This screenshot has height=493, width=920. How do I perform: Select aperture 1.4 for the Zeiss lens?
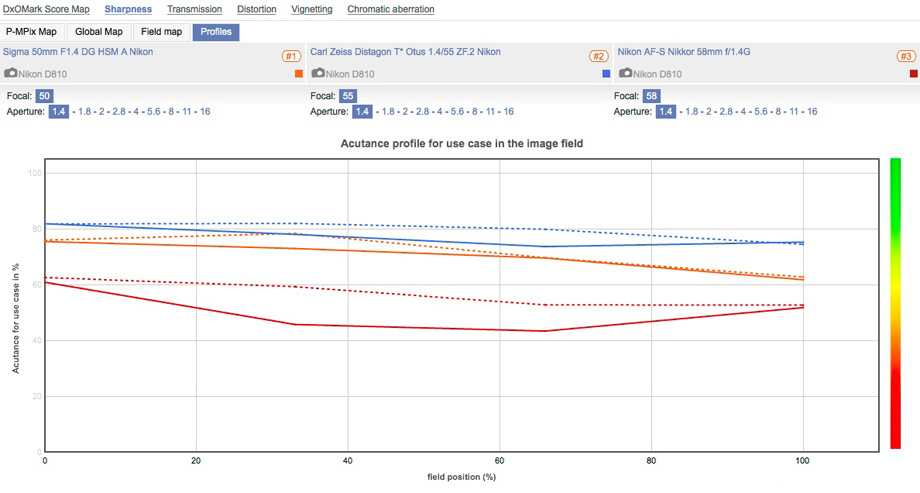click(362, 112)
